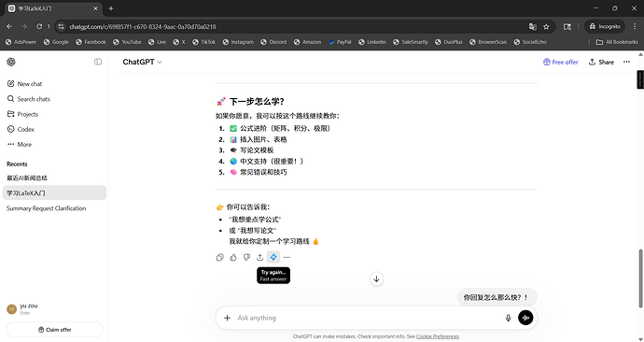Image resolution: width=644 pixels, height=342 pixels.
Task: Open LinkedIn bookmark
Action: click(372, 42)
